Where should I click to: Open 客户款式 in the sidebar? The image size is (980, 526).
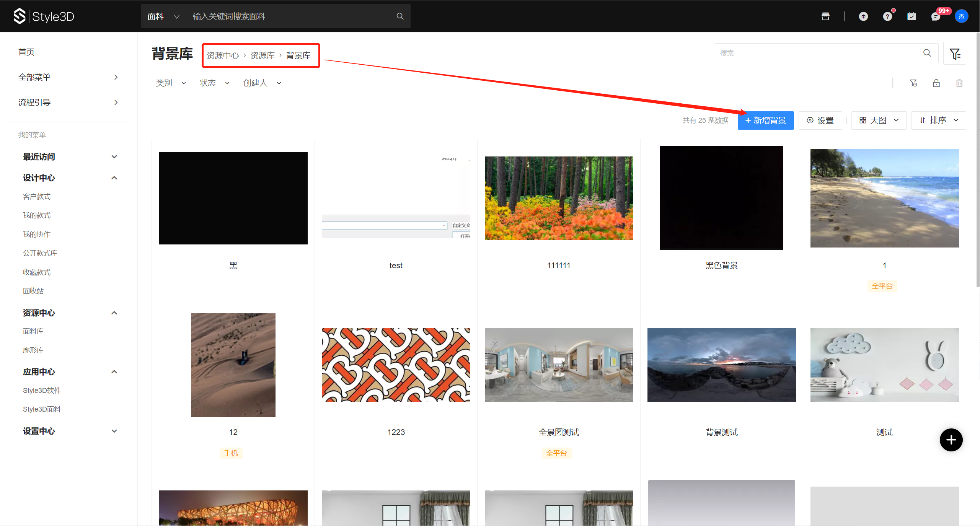coord(37,197)
